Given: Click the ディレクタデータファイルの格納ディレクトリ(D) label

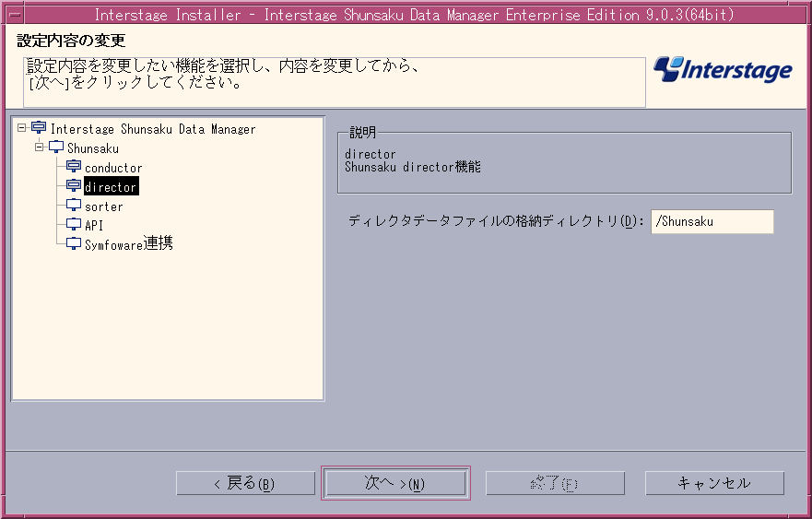Looking at the screenshot, I should coord(496,221).
